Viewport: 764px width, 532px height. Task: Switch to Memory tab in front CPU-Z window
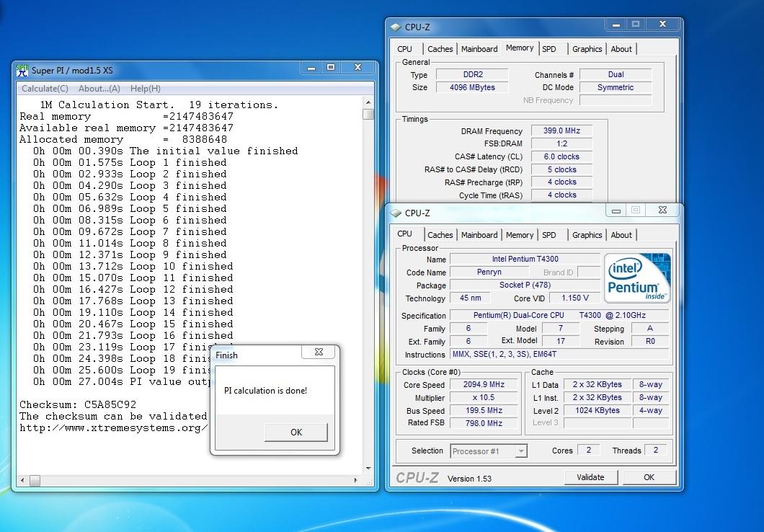[520, 235]
